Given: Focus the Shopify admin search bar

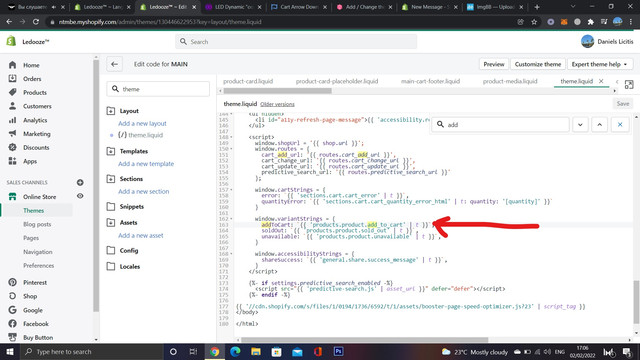Looking at the screenshot, I should (x=296, y=42).
